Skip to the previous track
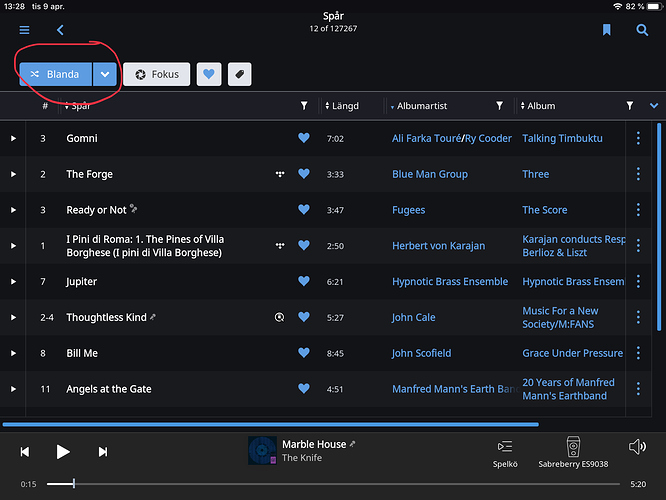Image resolution: width=666 pixels, height=500 pixels. [x=25, y=452]
